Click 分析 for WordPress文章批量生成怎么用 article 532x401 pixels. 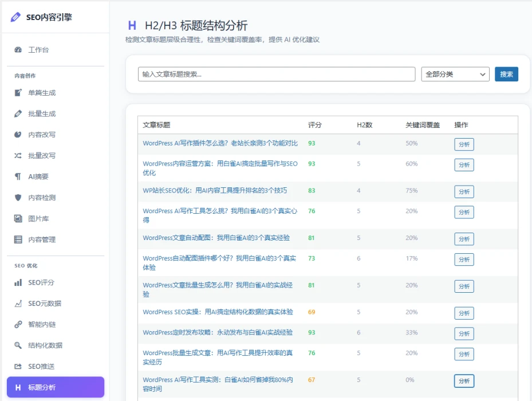click(464, 286)
